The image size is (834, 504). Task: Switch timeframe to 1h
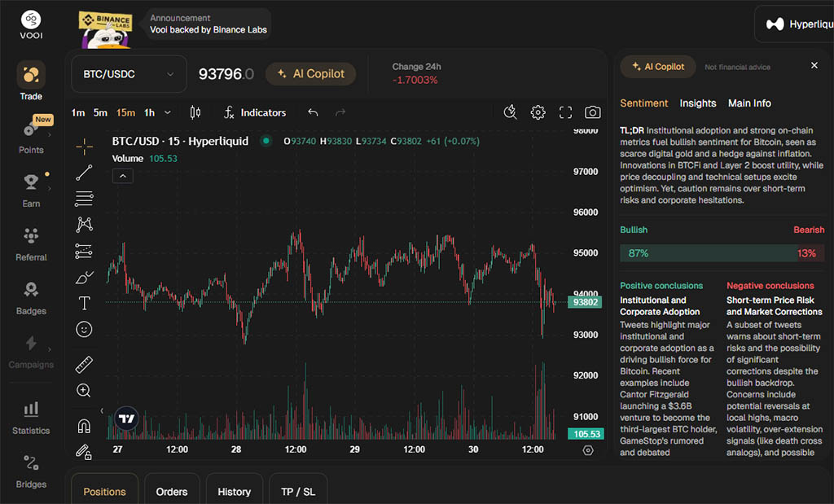click(x=150, y=112)
